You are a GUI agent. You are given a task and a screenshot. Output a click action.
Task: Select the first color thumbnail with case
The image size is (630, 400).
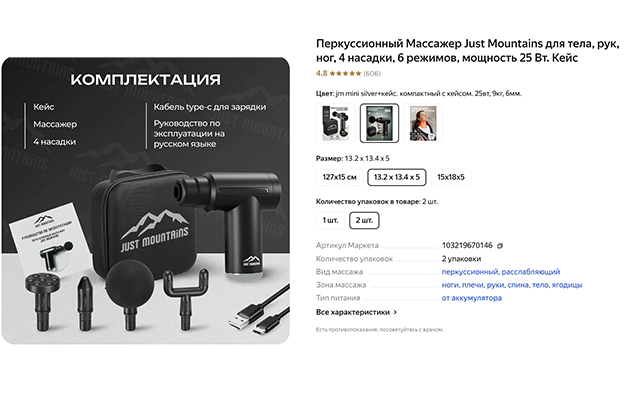pos(335,123)
